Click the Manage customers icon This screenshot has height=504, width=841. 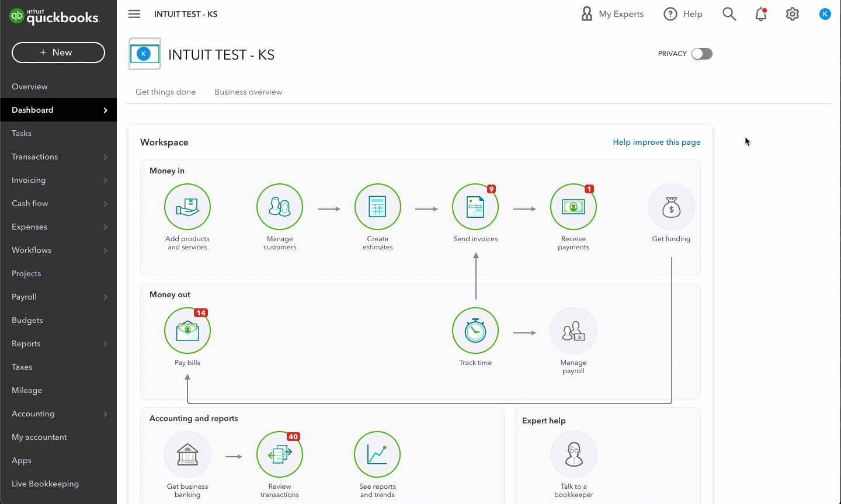pyautogui.click(x=280, y=207)
